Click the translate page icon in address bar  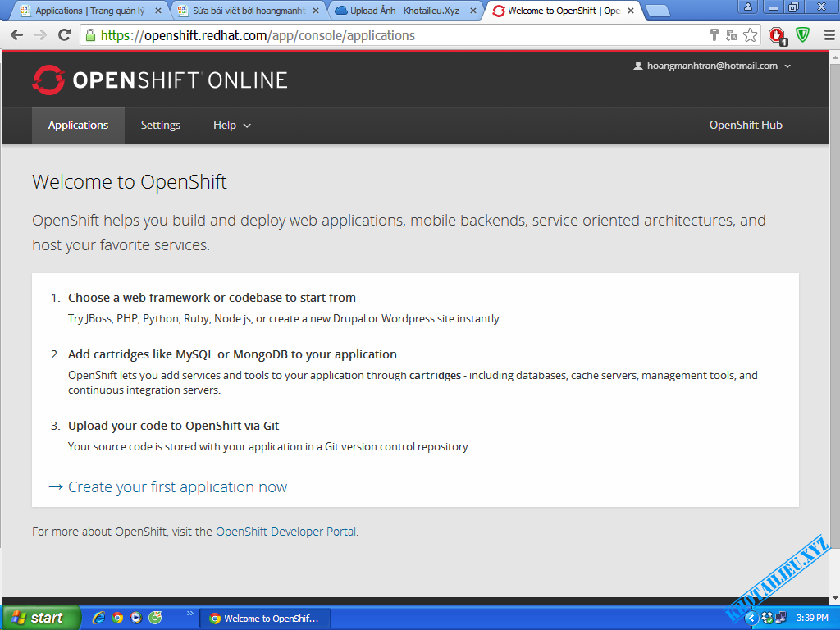732,35
